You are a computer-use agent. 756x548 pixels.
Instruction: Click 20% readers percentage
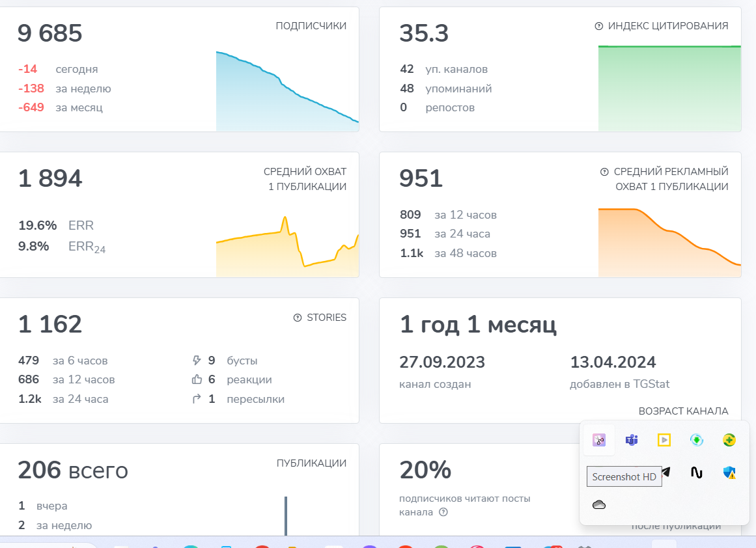pyautogui.click(x=425, y=470)
